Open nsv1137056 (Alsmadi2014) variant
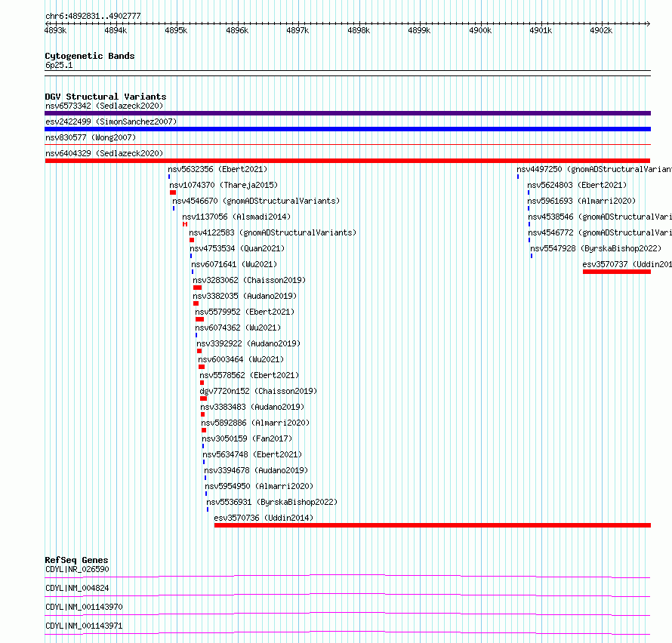 click(x=236, y=217)
